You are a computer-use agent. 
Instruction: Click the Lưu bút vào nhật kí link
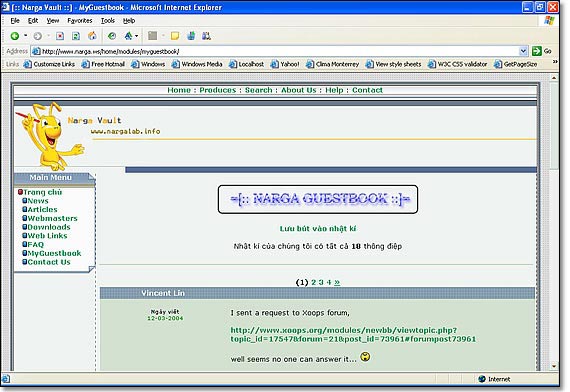(x=318, y=229)
